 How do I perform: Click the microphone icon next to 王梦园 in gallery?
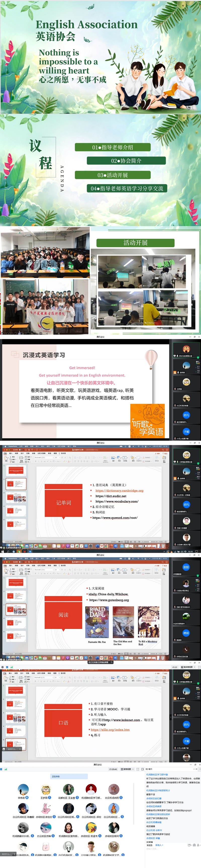coord(49,797)
